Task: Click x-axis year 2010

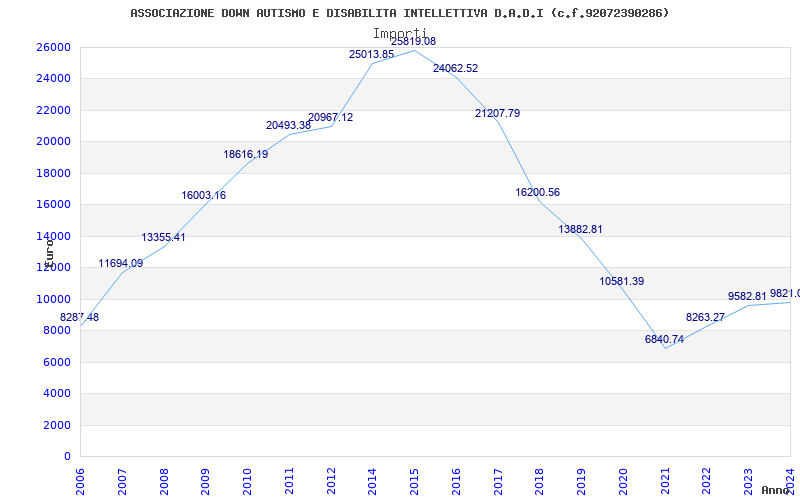Action: [x=247, y=482]
